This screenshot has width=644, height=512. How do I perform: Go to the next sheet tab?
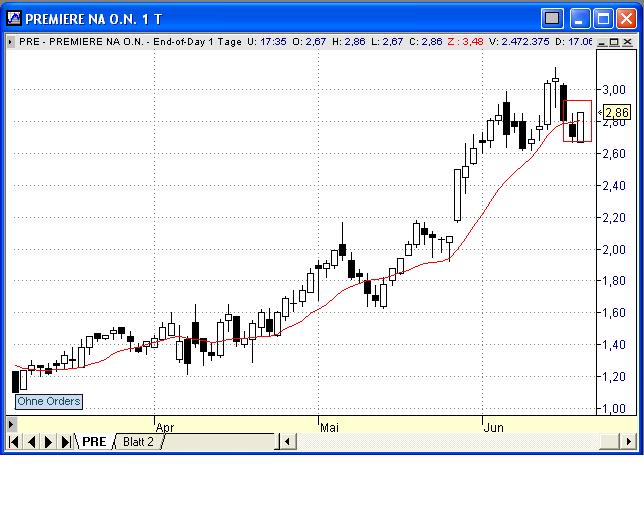tap(48, 442)
